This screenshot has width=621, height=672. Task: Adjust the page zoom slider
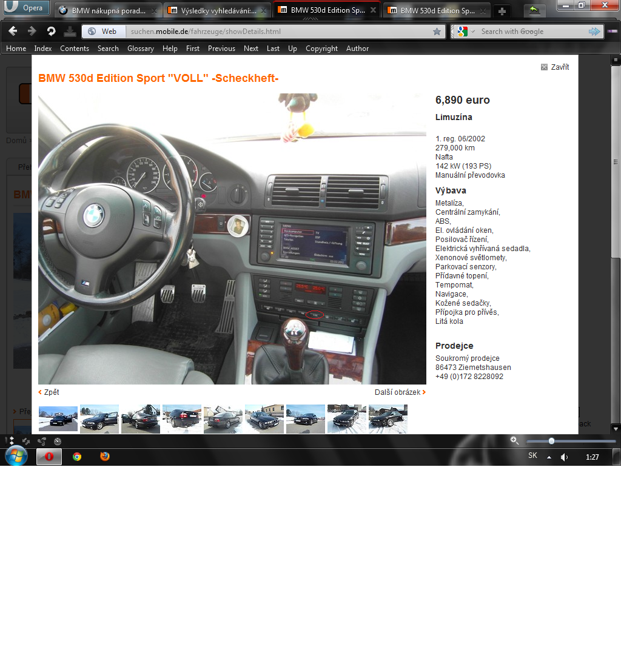(x=551, y=441)
